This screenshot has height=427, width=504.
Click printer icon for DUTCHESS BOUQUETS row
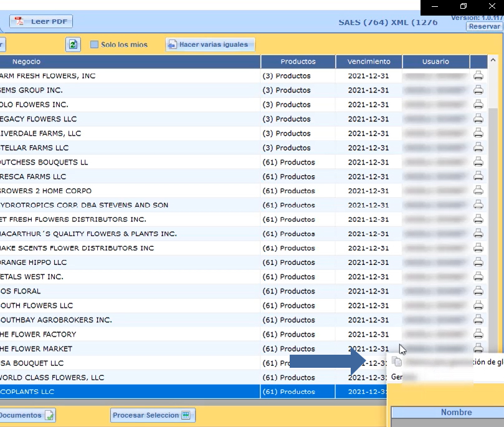point(478,162)
